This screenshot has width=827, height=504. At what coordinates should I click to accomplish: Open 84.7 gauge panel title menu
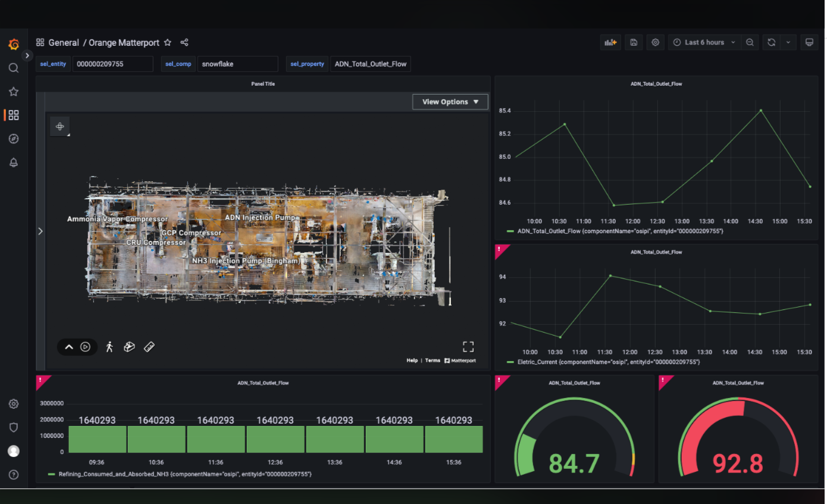574,383
